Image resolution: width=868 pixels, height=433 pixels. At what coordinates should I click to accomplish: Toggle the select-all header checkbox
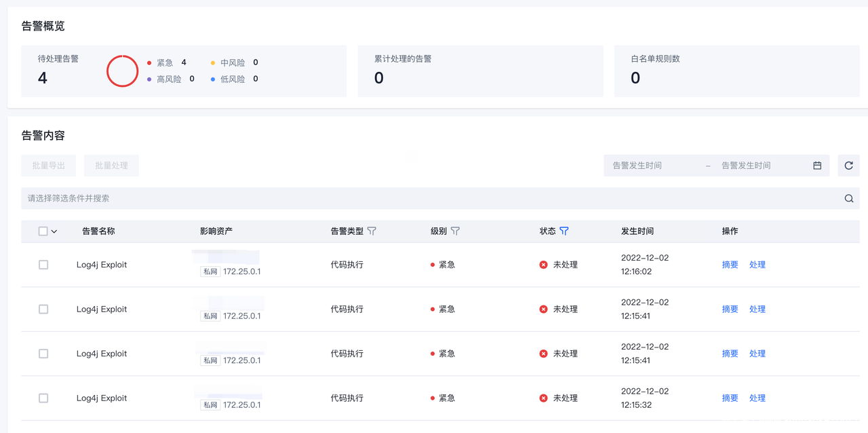point(43,231)
